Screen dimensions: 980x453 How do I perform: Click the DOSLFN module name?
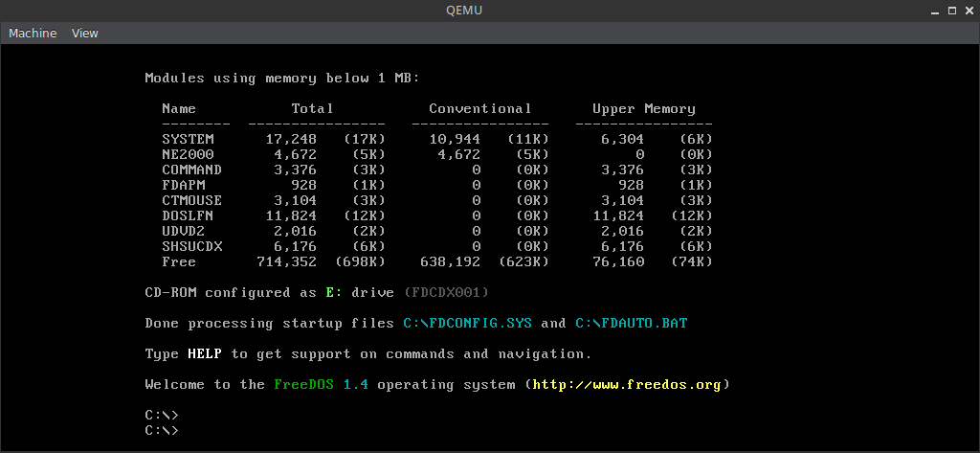(x=188, y=215)
